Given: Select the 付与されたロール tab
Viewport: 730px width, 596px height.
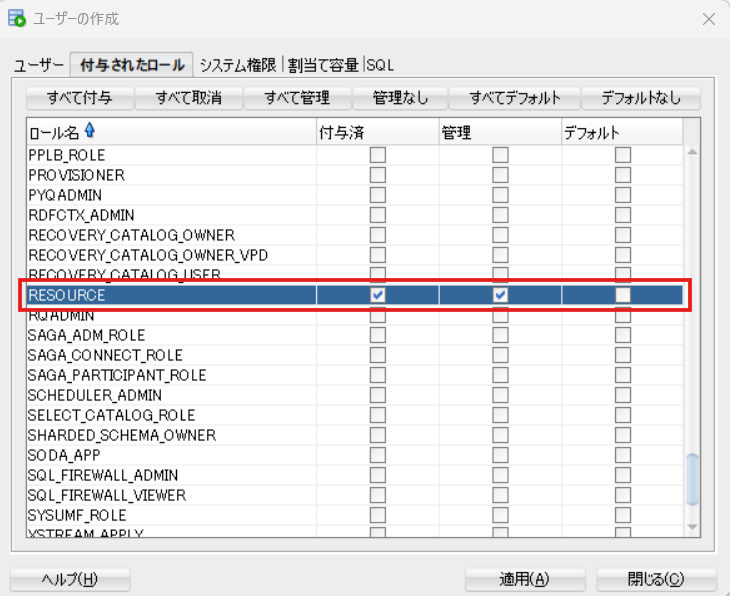Looking at the screenshot, I should [132, 65].
